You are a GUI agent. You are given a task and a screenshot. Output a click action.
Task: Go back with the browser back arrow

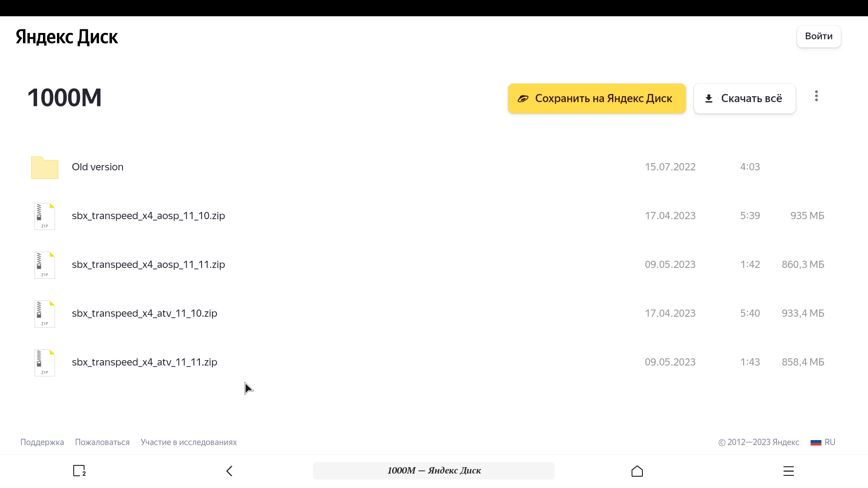(229, 471)
